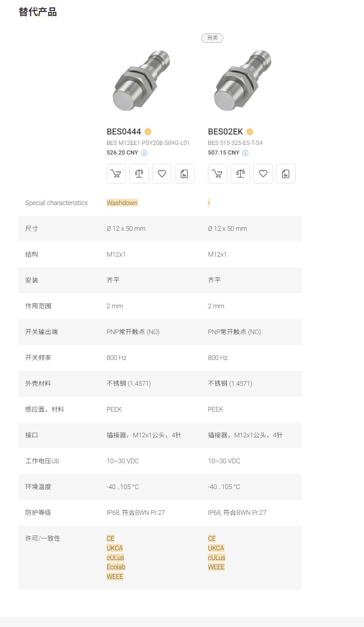
Task: Click the Special characteristics row label
Action: point(56,203)
